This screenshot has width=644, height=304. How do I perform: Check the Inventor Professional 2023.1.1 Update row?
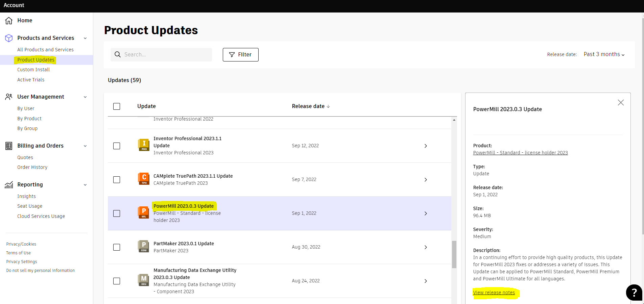point(117,146)
